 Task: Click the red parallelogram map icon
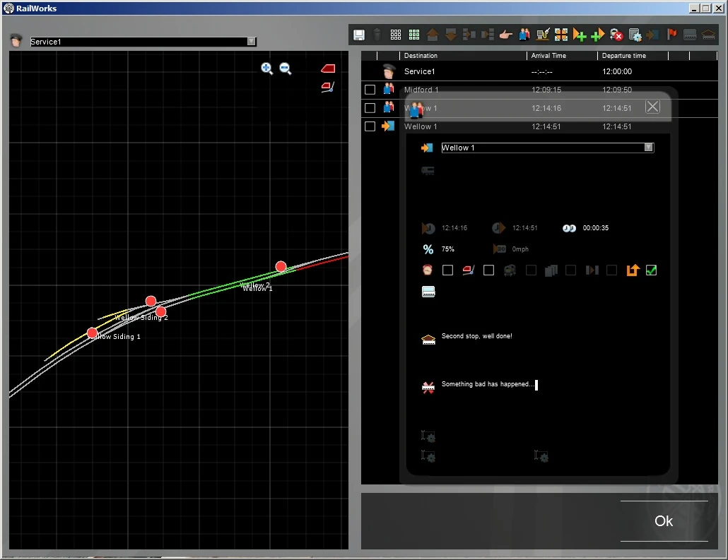328,68
